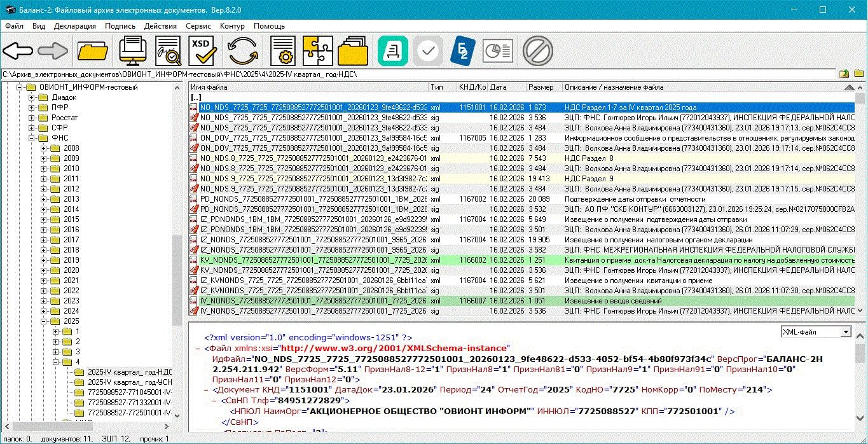Click the blue Б2 logo icon
This screenshot has width=868, height=444.
click(463, 52)
